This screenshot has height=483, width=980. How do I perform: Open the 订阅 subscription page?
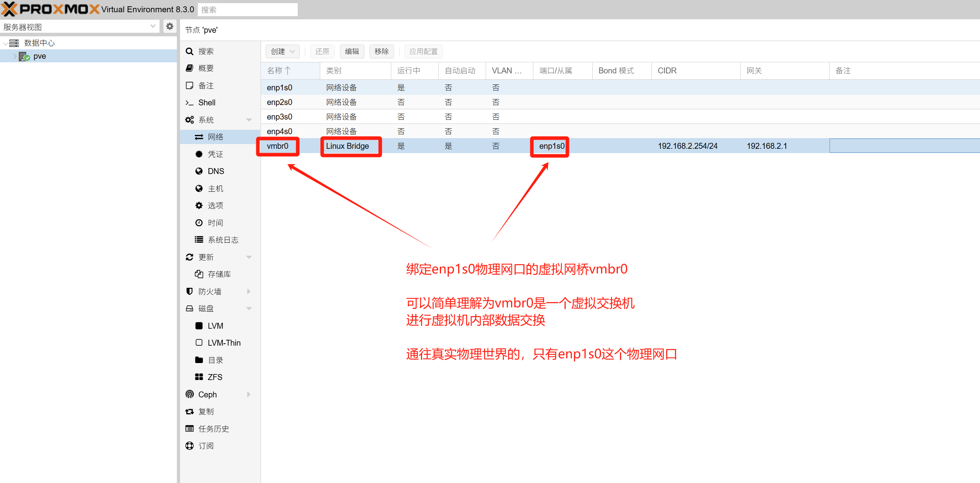click(206, 446)
